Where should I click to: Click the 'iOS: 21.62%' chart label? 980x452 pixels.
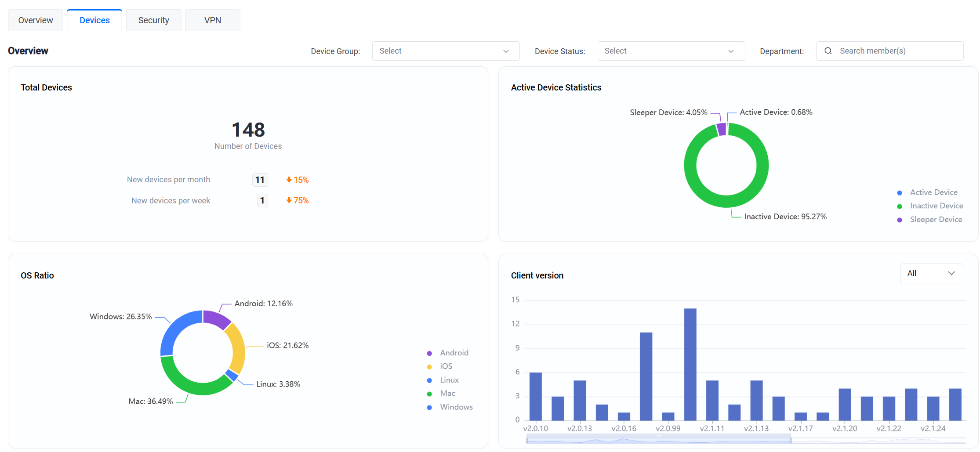(x=288, y=345)
